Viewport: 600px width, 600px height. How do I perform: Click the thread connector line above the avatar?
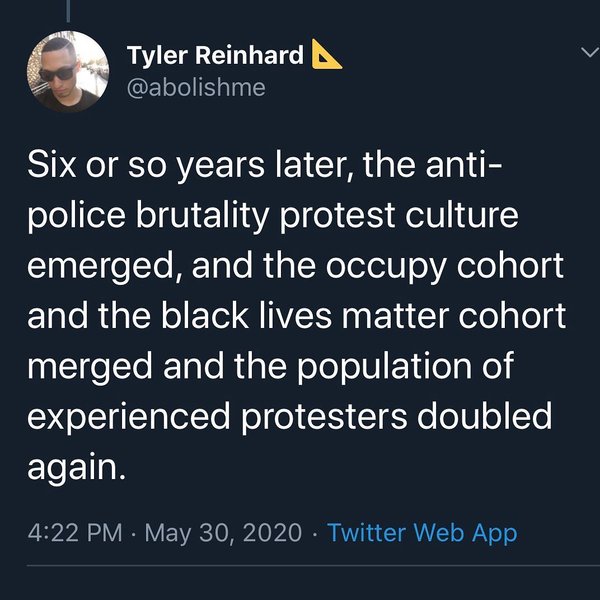click(67, 10)
